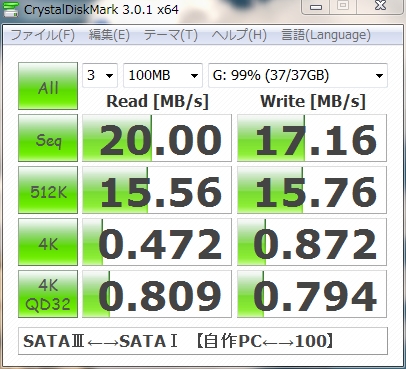Image resolution: width=406 pixels, height=369 pixels.
Task: Select the 512K write result 15.76
Action: click(x=312, y=190)
